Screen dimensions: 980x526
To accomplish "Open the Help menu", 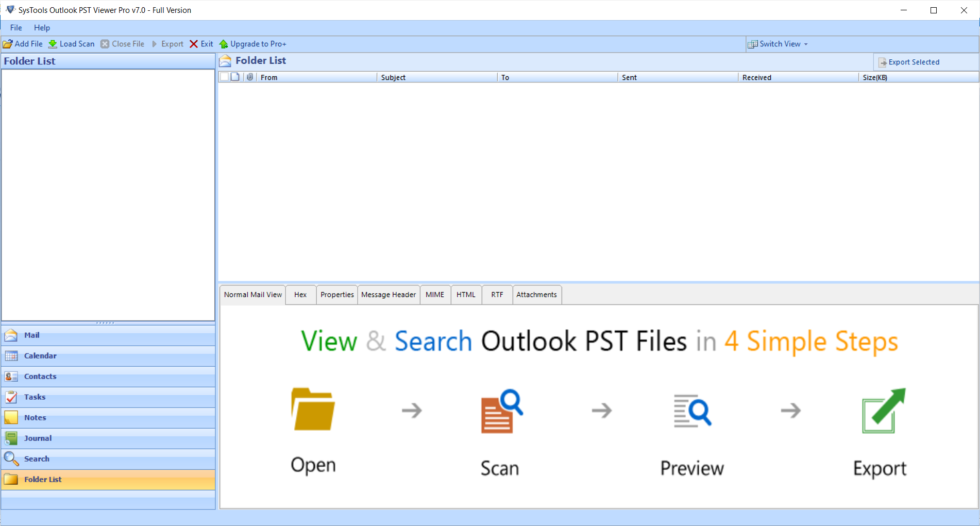I will tap(42, 28).
